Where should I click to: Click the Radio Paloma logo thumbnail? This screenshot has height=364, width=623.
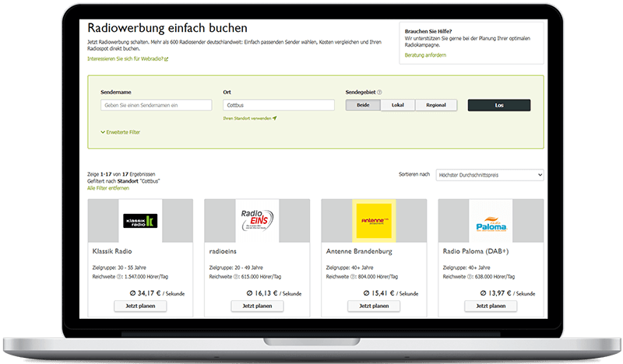[x=491, y=221]
